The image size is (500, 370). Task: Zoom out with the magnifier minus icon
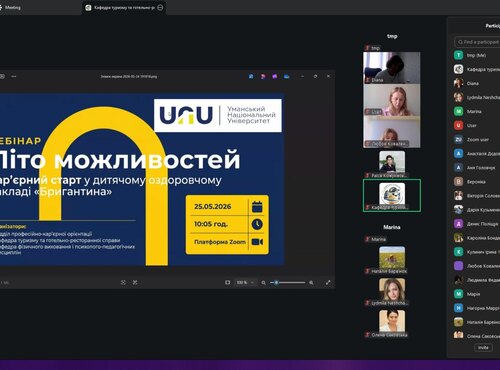click(263, 283)
